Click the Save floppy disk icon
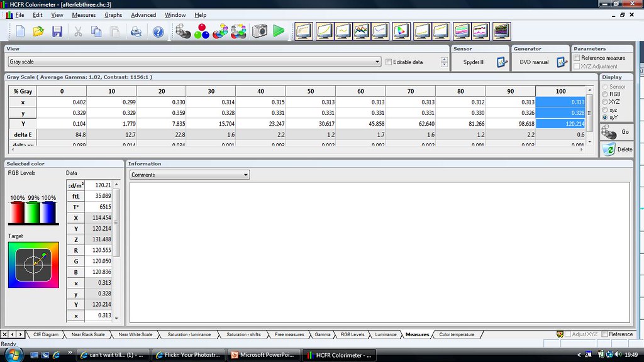Image resolution: width=644 pixels, height=362 pixels. (57, 31)
